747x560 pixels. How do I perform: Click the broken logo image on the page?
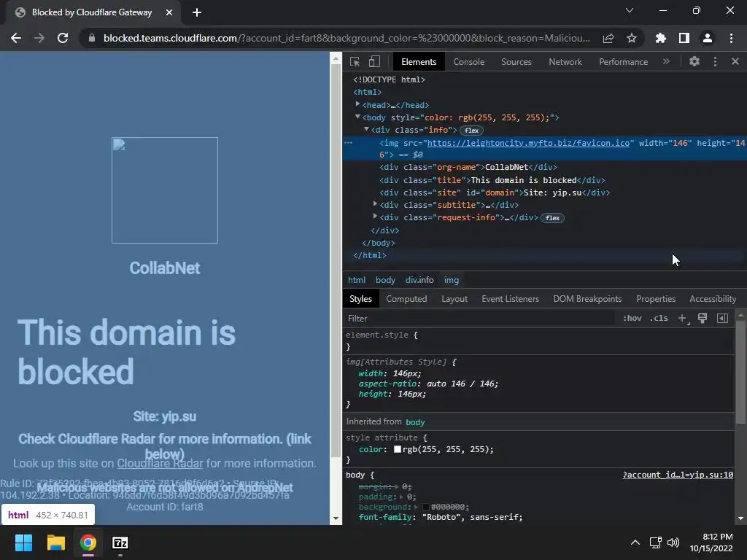click(165, 190)
